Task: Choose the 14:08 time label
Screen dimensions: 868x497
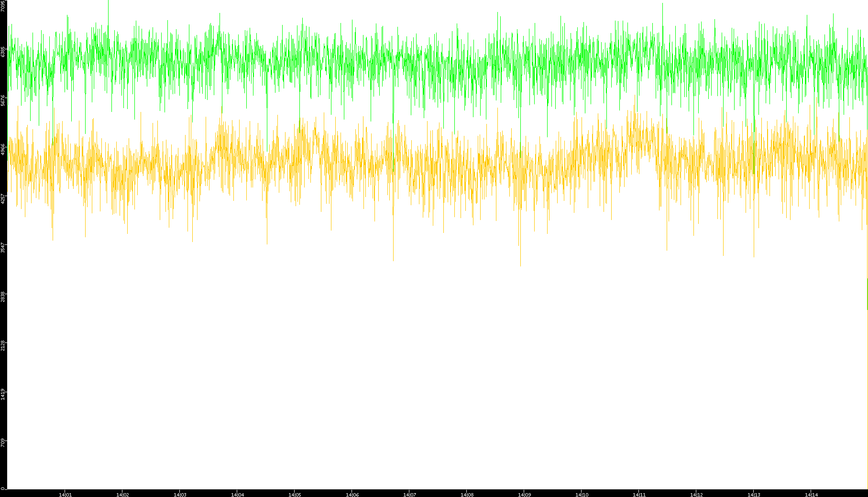Action: [467, 494]
